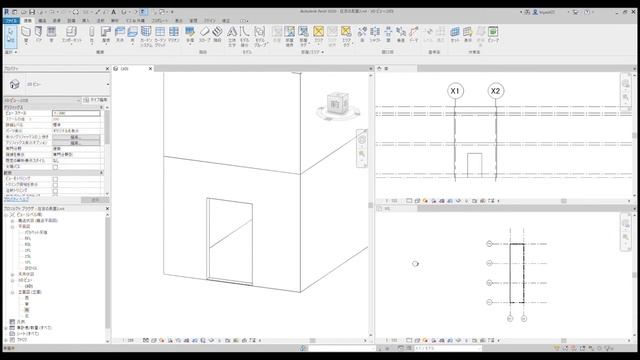
Task: Select the Shaft opening tool
Action: tap(375, 33)
